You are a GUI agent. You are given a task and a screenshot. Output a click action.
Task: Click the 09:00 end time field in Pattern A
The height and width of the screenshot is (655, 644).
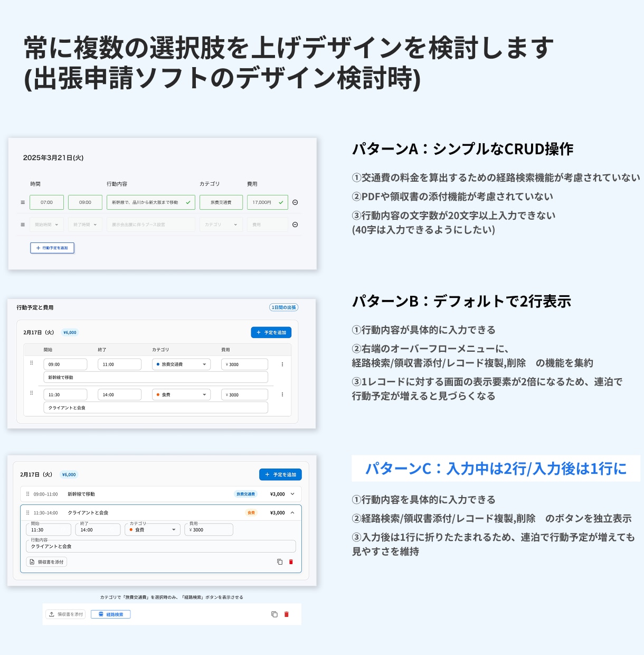click(x=85, y=202)
